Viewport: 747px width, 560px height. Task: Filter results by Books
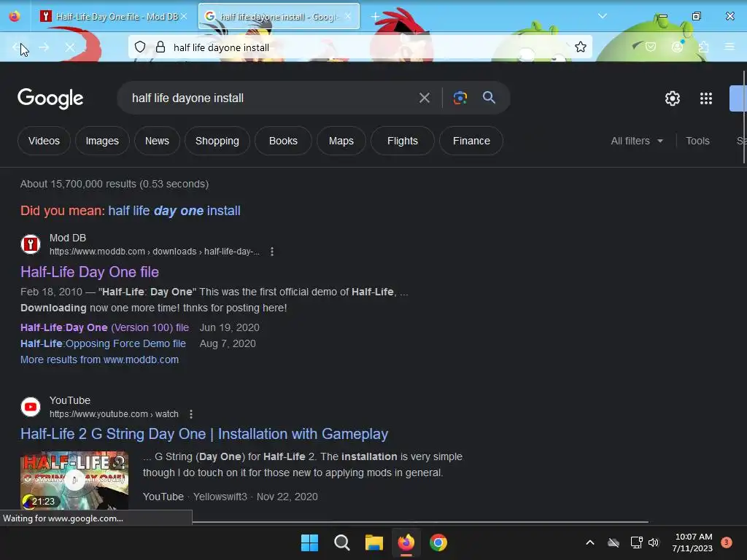[x=283, y=141]
